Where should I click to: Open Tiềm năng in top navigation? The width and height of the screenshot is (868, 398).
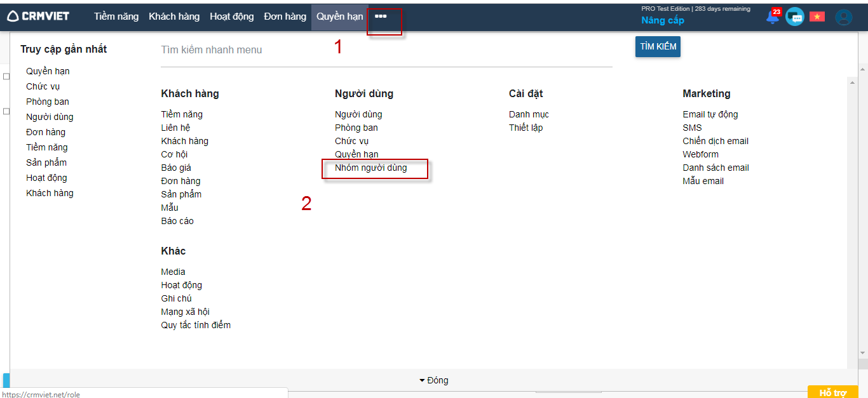116,17
